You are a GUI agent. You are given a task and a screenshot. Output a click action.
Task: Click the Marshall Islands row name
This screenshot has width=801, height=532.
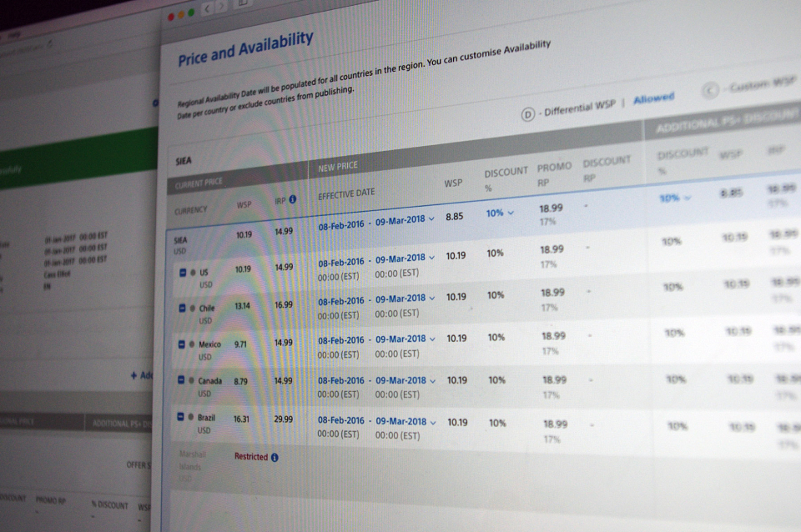pyautogui.click(x=192, y=460)
